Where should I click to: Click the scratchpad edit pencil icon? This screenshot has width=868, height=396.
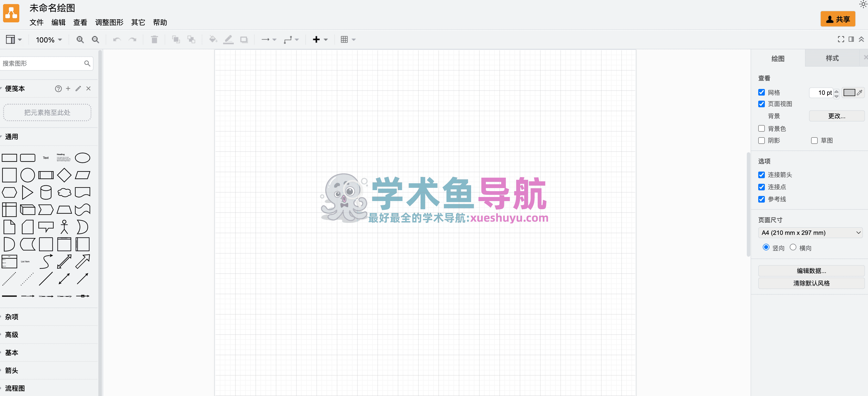point(78,89)
